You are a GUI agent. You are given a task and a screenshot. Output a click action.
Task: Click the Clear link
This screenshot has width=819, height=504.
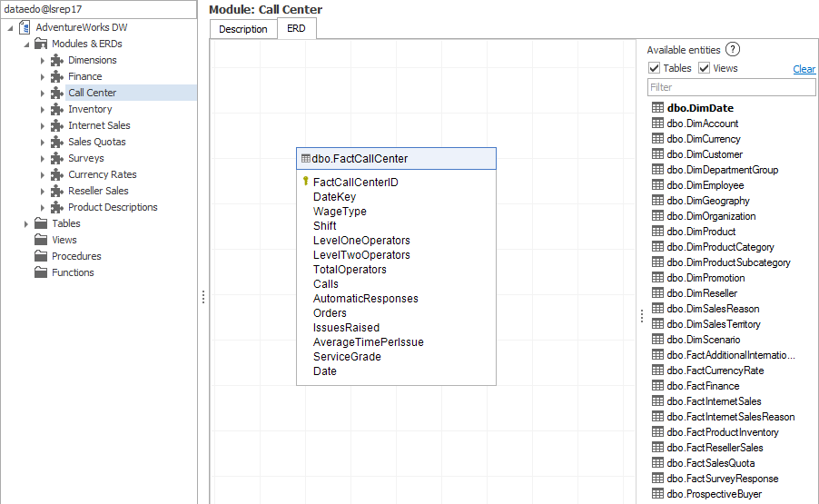click(804, 69)
